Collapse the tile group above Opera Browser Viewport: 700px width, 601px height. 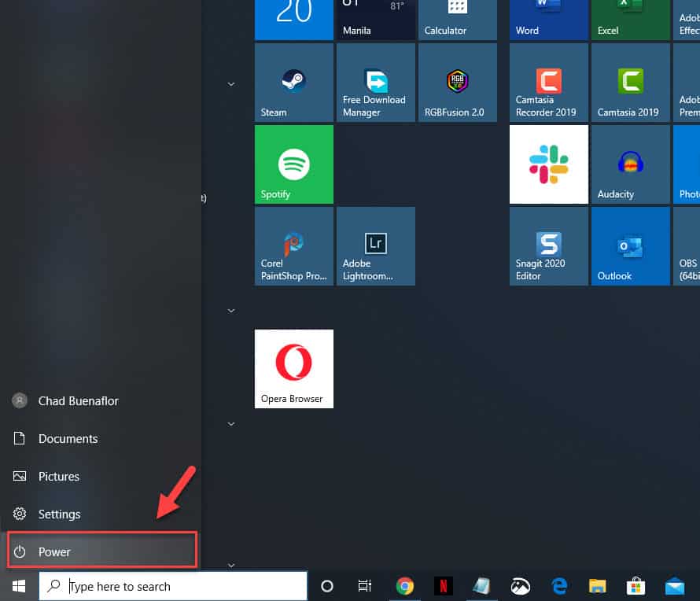pos(230,310)
